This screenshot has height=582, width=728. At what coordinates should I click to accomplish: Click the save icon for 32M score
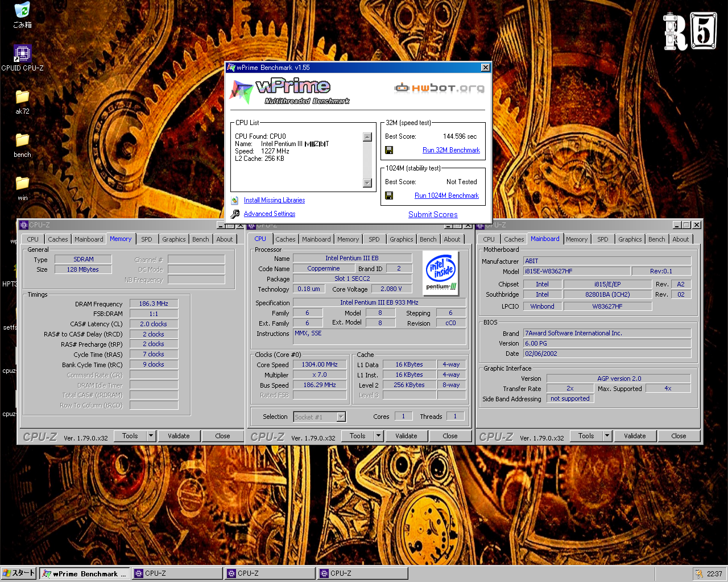pos(389,150)
